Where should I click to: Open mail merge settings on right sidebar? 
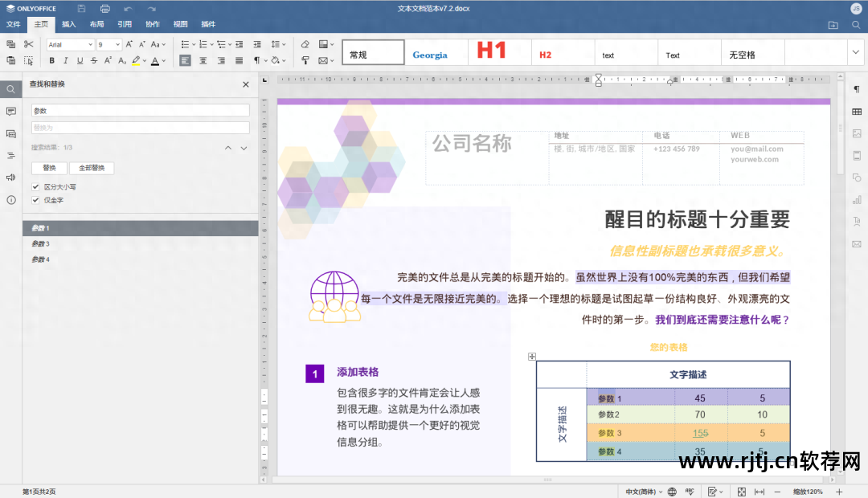857,243
